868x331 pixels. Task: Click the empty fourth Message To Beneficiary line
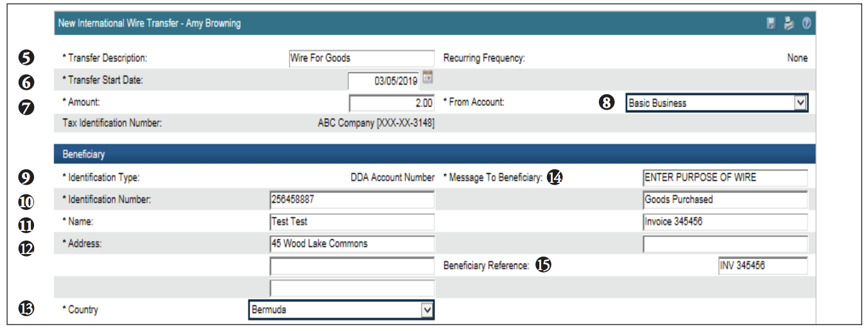click(x=725, y=244)
